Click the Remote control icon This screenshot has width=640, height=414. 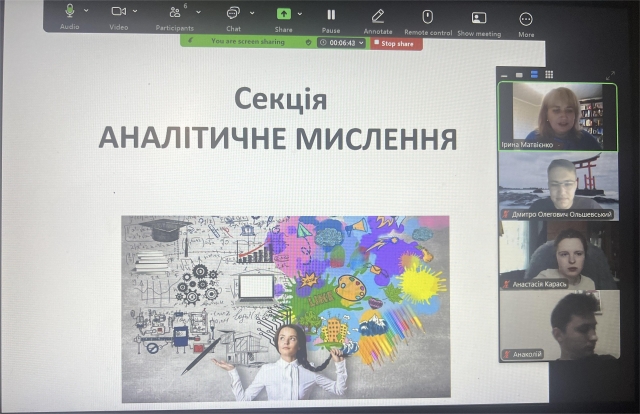[x=427, y=16]
